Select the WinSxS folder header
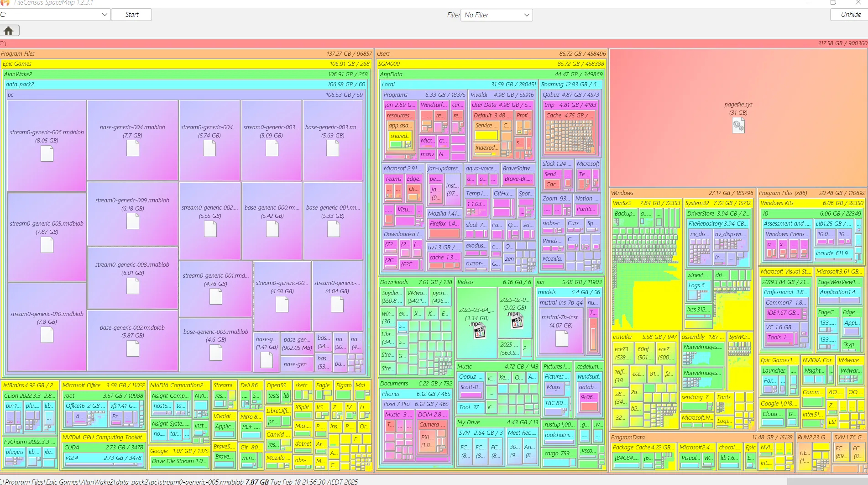This screenshot has height=485, width=868. click(646, 203)
